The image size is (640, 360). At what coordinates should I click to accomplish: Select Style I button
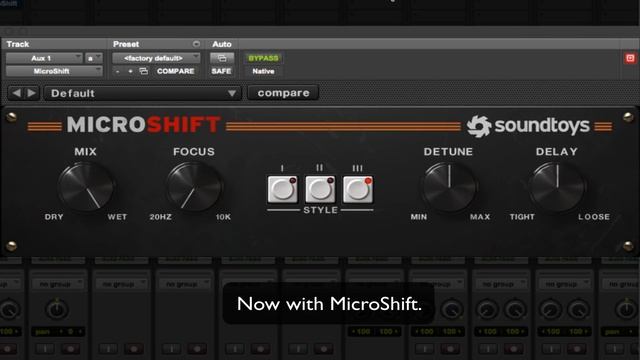click(x=282, y=189)
